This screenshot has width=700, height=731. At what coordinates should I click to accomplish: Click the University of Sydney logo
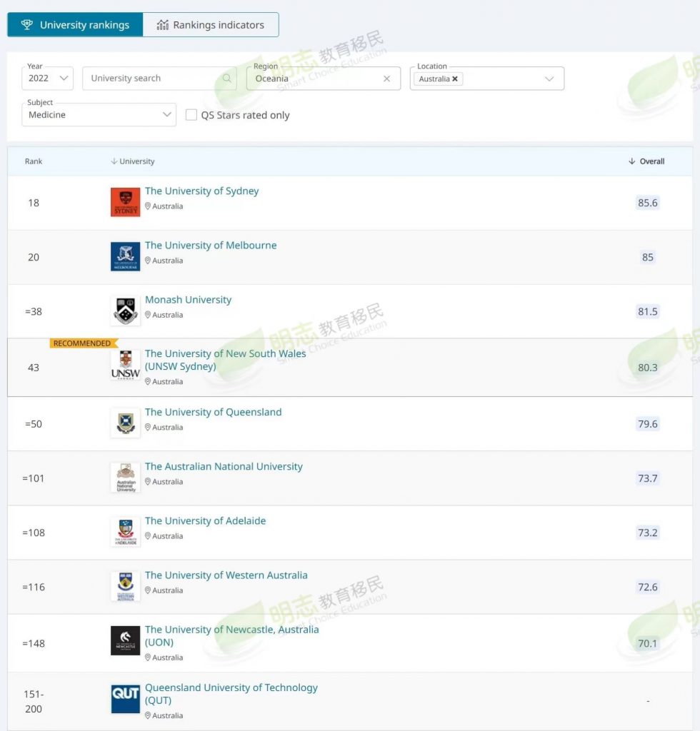[125, 202]
